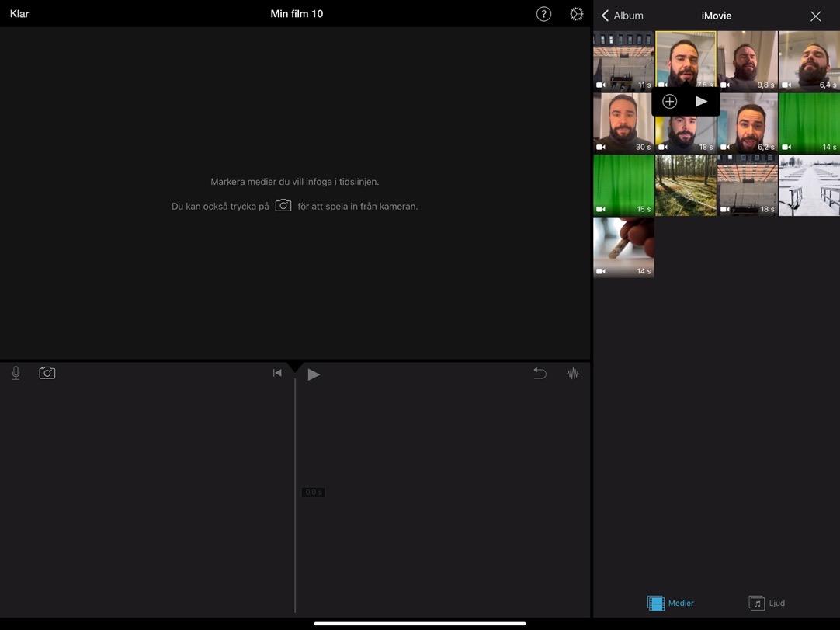Select the 18 s ceiling video clip

pos(748,186)
